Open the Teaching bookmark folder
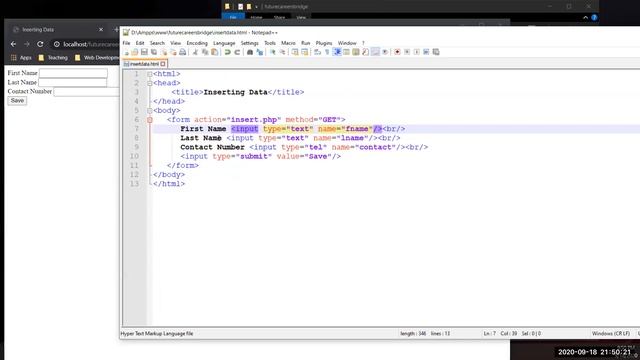The height and width of the screenshot is (360, 640). tap(53, 58)
